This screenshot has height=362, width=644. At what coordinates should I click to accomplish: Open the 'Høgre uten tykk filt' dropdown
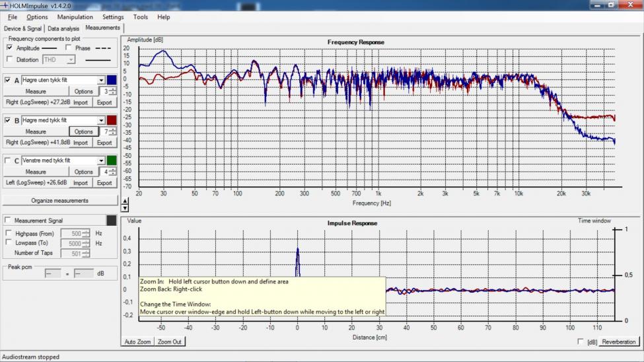pos(101,80)
